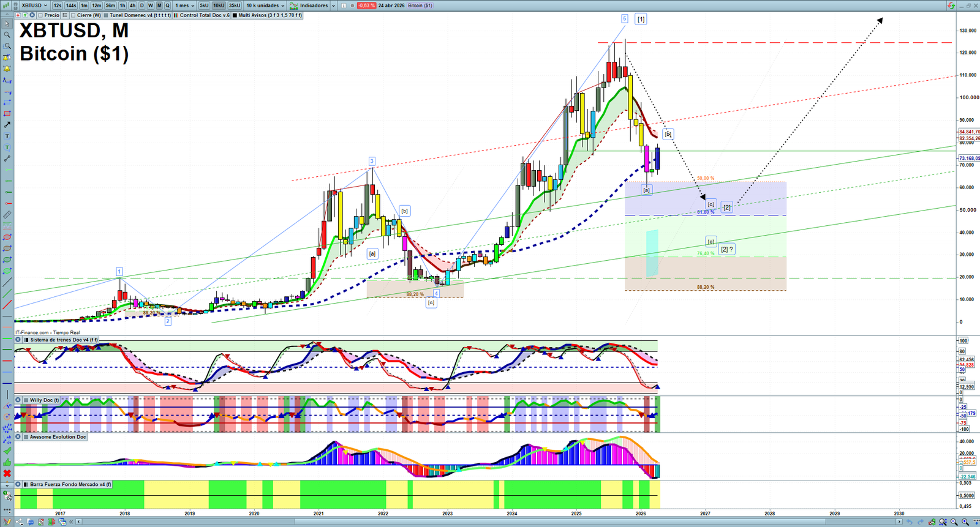Expand the Willy Doc panel options
The width and height of the screenshot is (980, 527).
25,400
